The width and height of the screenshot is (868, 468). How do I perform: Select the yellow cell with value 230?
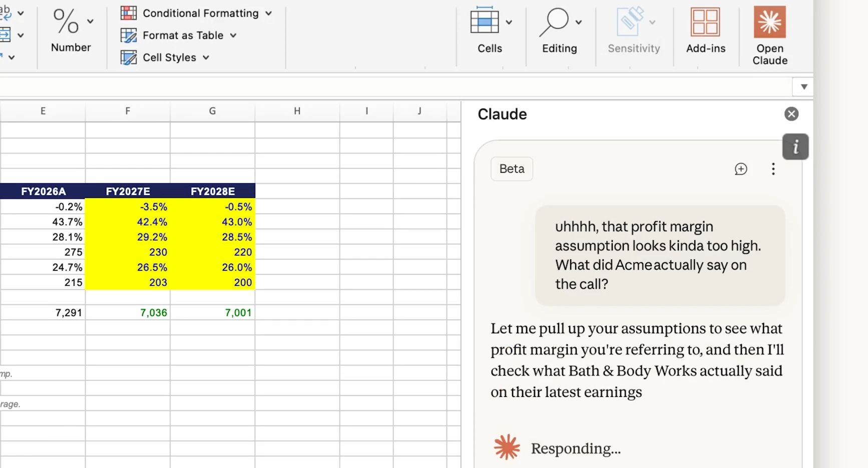point(128,252)
